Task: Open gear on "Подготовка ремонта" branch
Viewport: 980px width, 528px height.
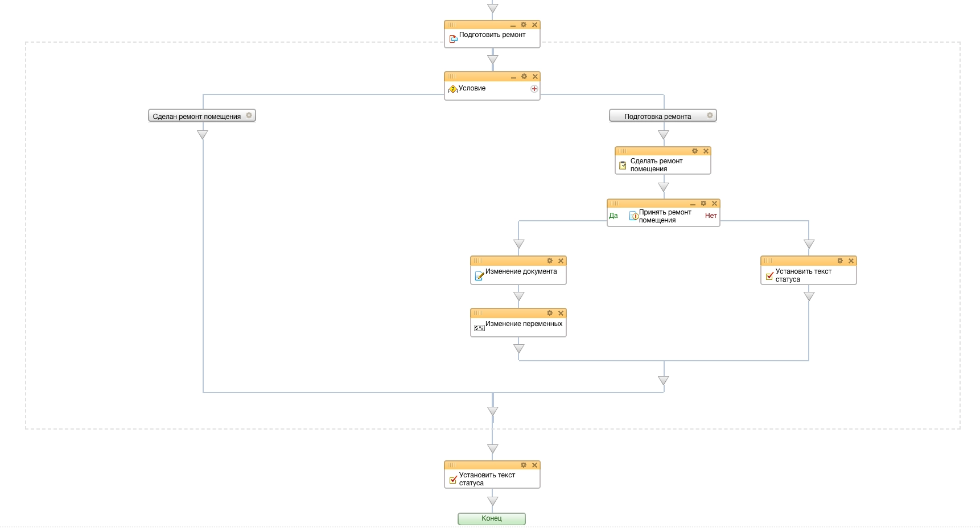Action: (710, 115)
